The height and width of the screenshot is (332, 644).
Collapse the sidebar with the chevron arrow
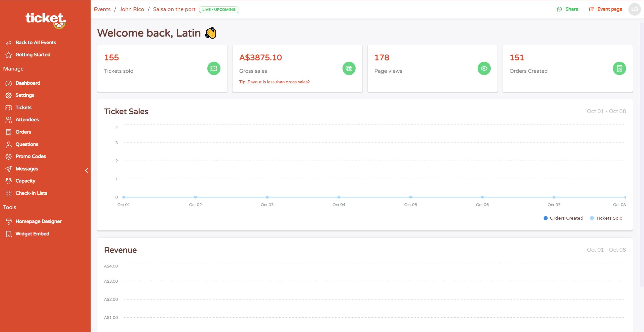[87, 171]
